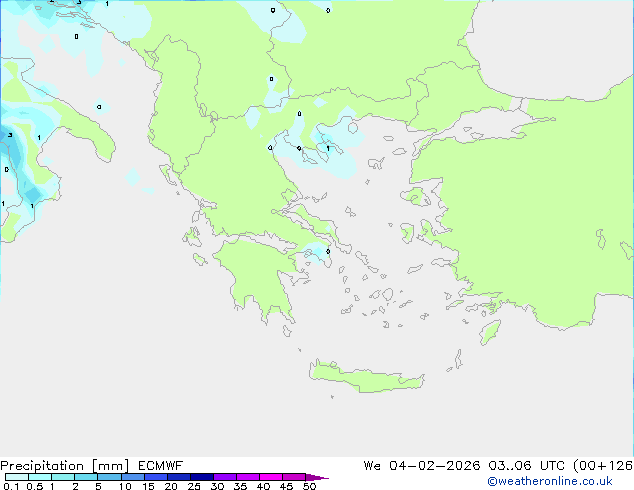Click the 2–5 mm legend swatch
This screenshot has width=634, height=490.
(x=86, y=477)
